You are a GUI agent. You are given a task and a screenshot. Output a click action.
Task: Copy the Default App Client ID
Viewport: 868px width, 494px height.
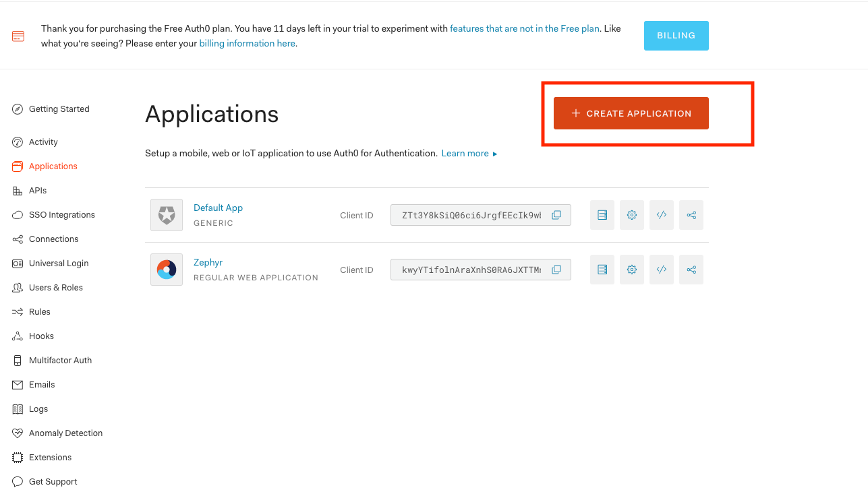pos(556,215)
